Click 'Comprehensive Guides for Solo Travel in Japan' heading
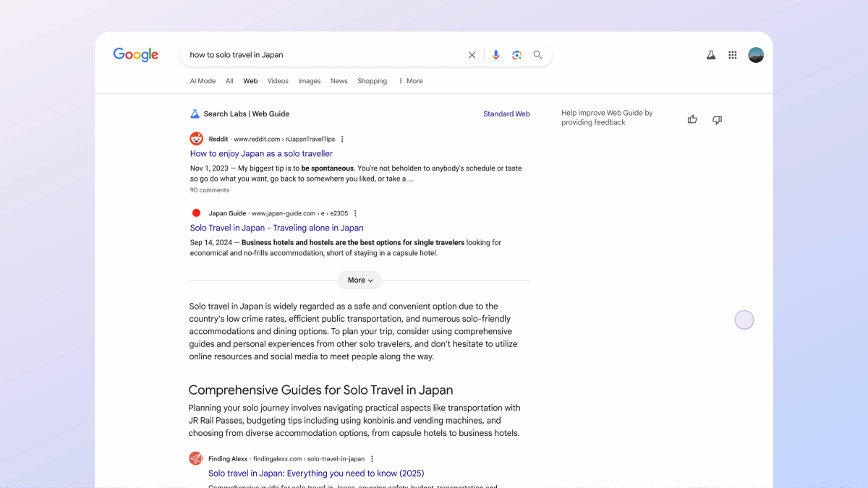The width and height of the screenshot is (868, 488). [321, 390]
